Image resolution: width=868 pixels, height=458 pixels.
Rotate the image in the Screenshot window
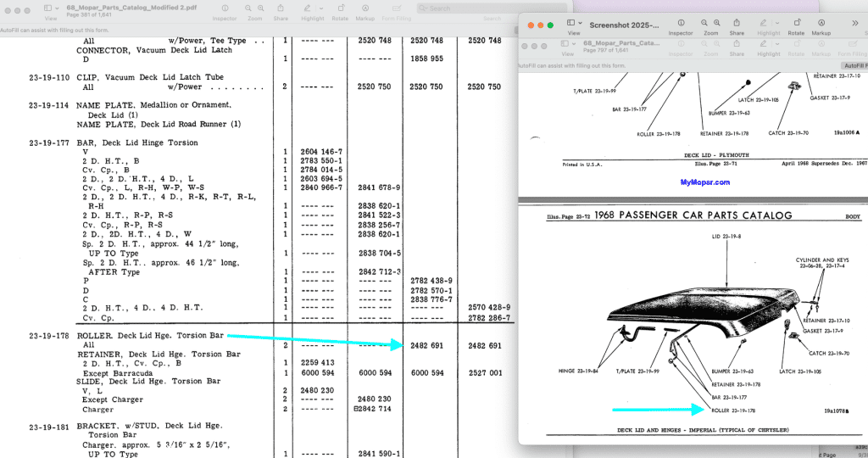coord(796,23)
